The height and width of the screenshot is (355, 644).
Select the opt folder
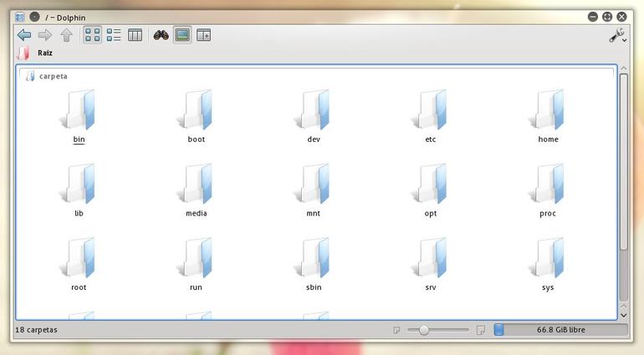431,190
